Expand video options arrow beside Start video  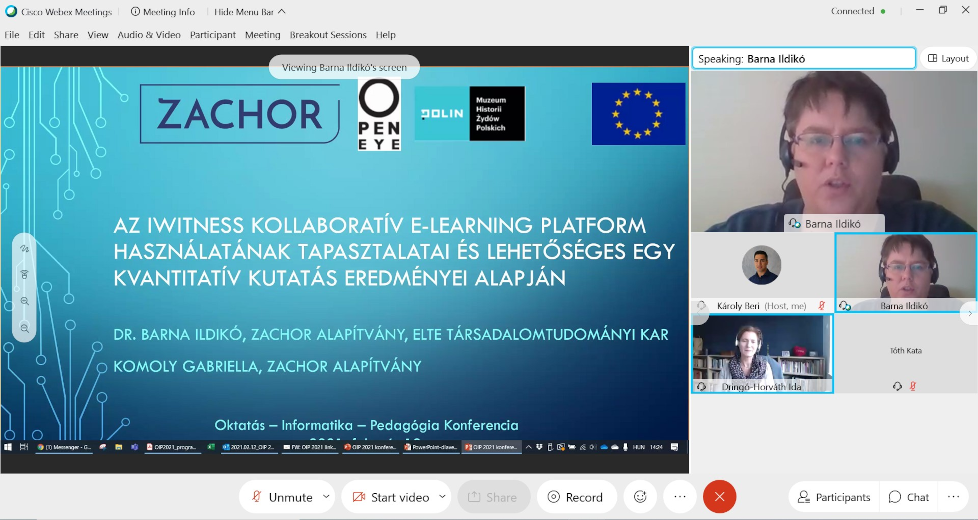click(x=442, y=497)
